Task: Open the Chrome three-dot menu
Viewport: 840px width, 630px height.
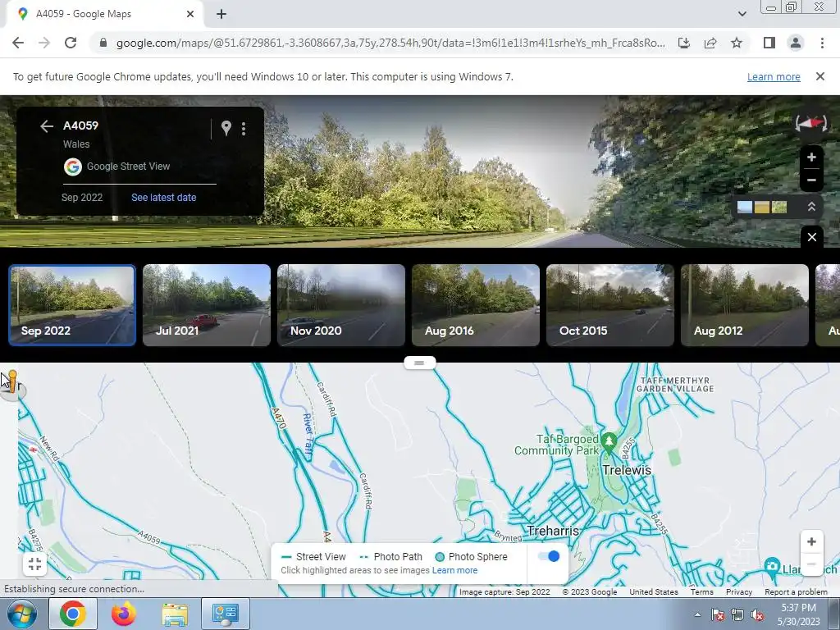Action: 822,43
